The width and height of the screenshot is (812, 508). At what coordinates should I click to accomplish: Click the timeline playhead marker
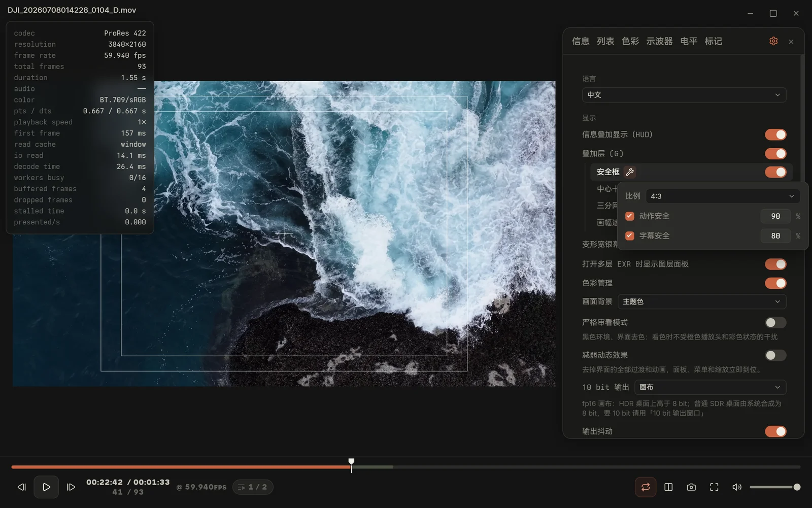351,462
